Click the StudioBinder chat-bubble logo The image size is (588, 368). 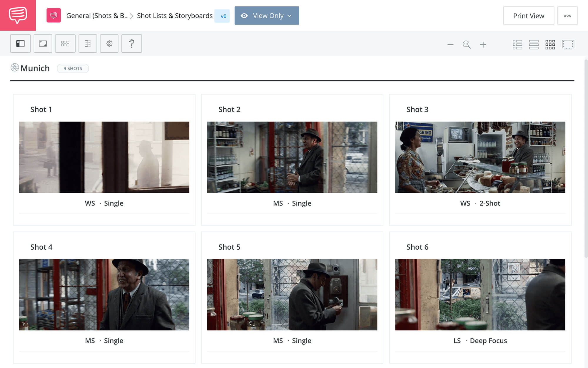18,15
